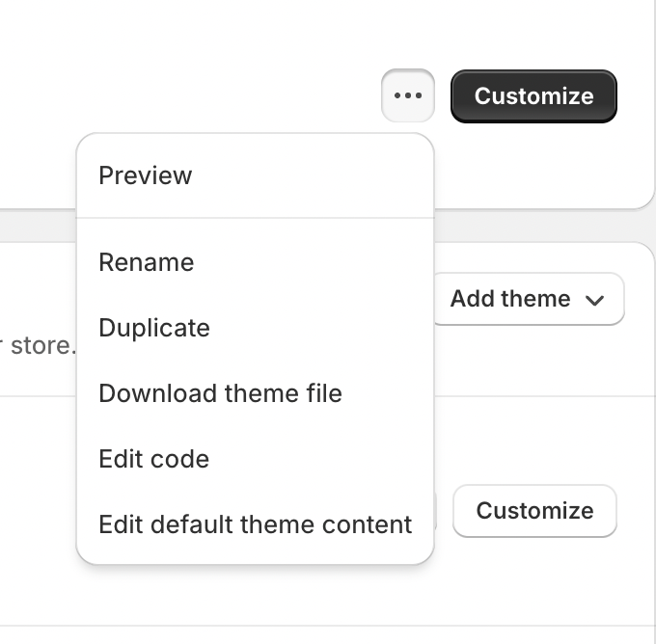
Task: Click the word Preview at menu top
Action: (x=145, y=175)
